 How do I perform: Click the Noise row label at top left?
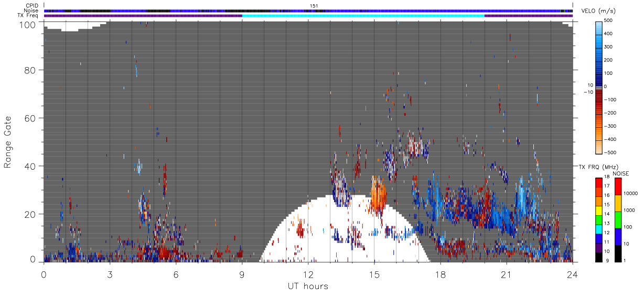[31, 10]
